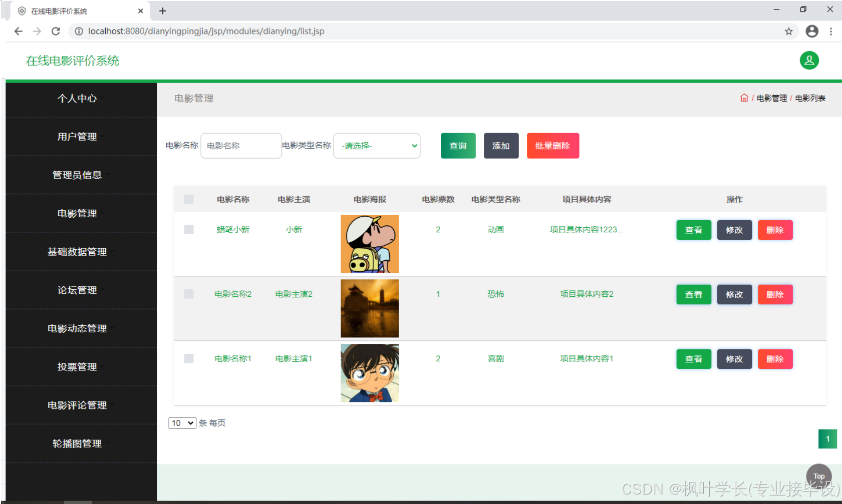This screenshot has width=842, height=504.
Task: Click the 电影名称2 sunset poster thumbnail
Action: 370,308
